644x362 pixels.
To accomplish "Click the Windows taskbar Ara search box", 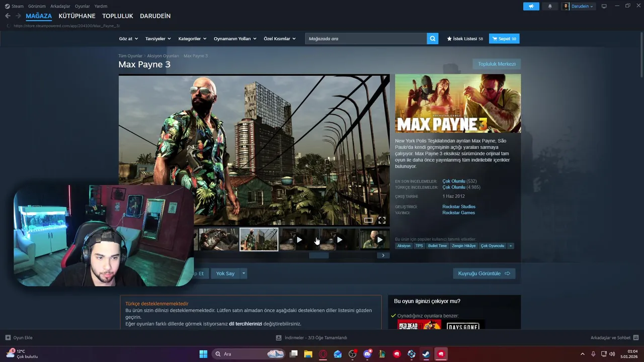I will click(x=249, y=354).
